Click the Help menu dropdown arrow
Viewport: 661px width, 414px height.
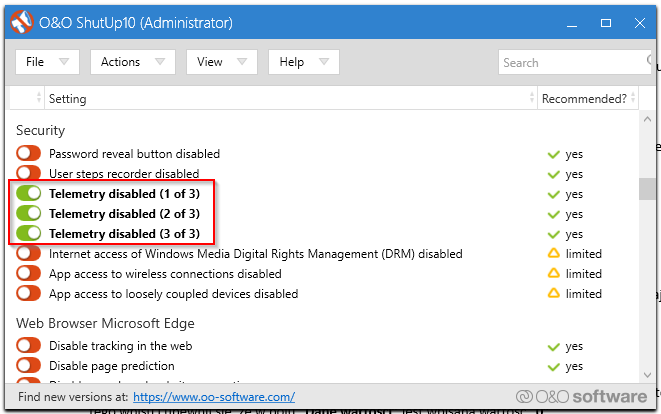coord(324,62)
